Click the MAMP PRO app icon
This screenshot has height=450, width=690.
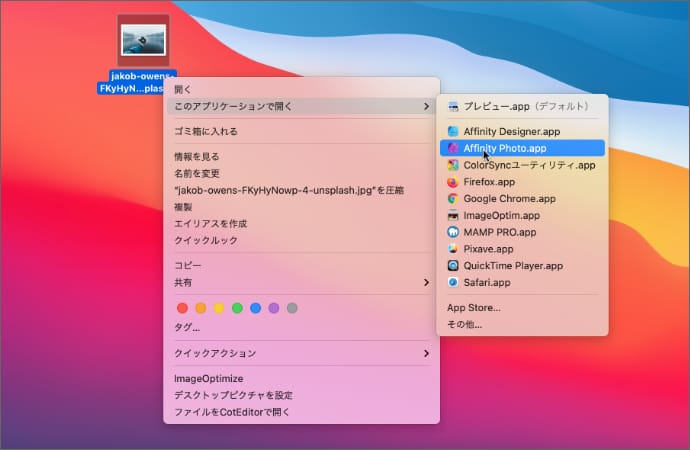(453, 232)
